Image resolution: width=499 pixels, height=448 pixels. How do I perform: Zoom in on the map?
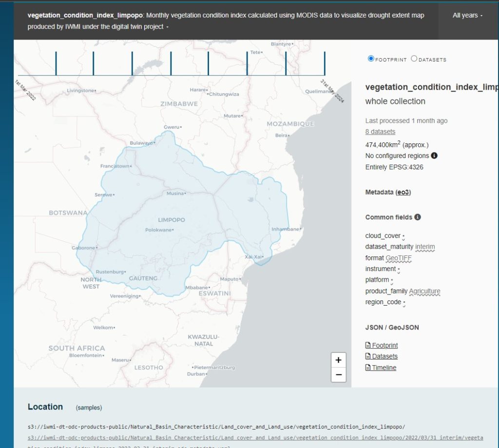(x=338, y=360)
